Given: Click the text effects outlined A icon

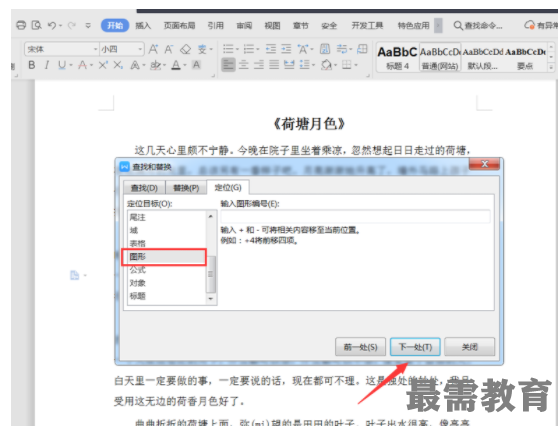Looking at the screenshot, I should click(135, 65).
